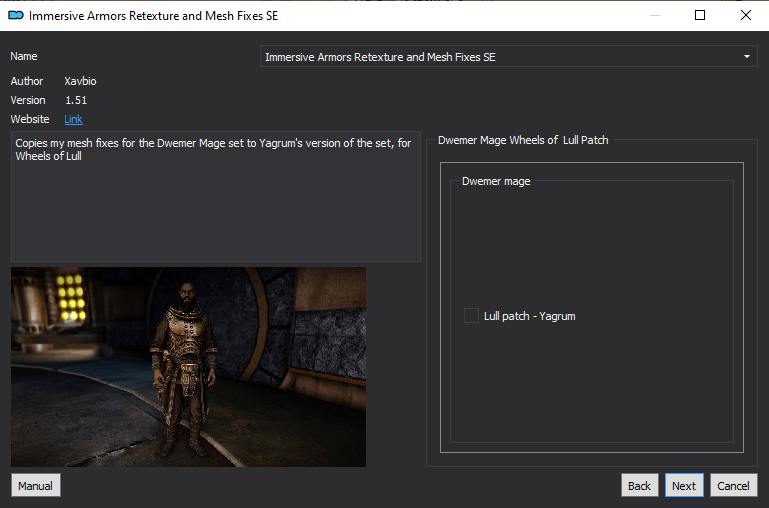Close the installer window
The height and width of the screenshot is (508, 769).
click(746, 15)
